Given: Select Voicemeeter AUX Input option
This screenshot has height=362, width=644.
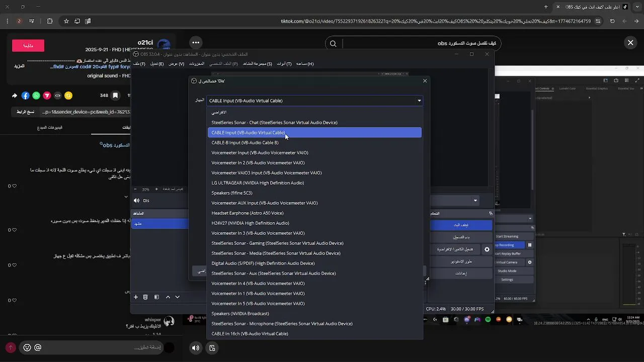Looking at the screenshot, I should click(x=314, y=203).
